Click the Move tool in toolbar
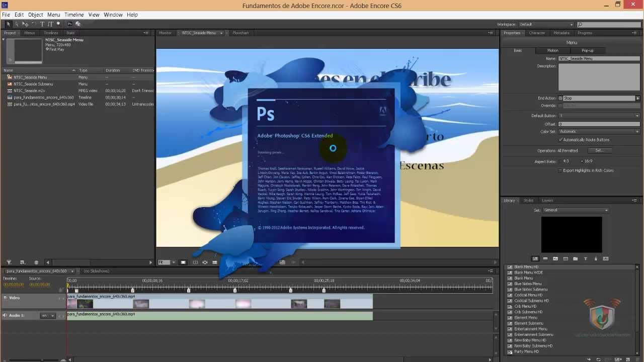Image resolution: width=644 pixels, height=362 pixels. click(x=25, y=24)
